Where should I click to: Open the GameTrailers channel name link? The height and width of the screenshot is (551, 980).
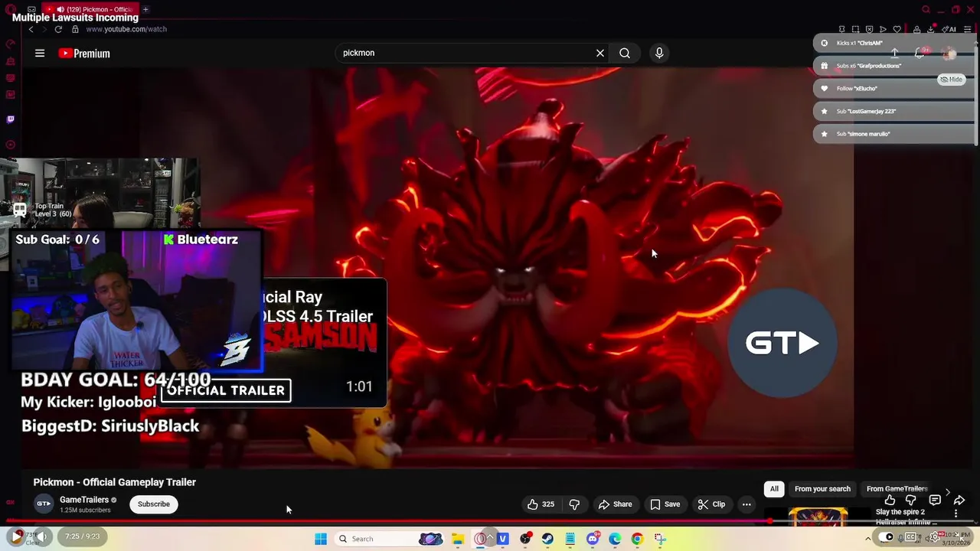pyautogui.click(x=84, y=500)
